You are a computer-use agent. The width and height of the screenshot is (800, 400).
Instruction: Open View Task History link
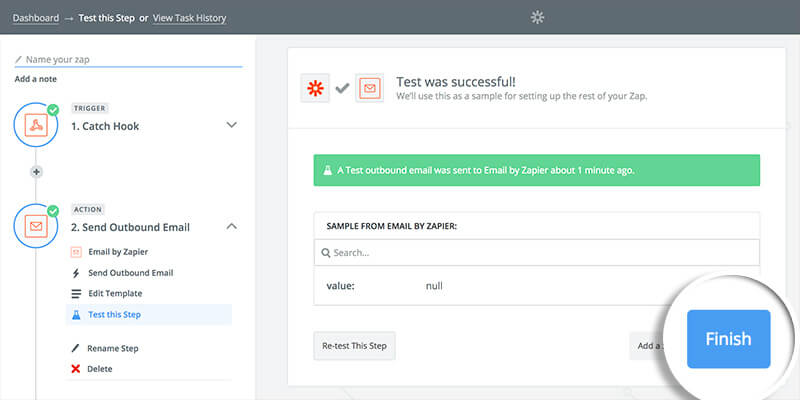point(189,18)
